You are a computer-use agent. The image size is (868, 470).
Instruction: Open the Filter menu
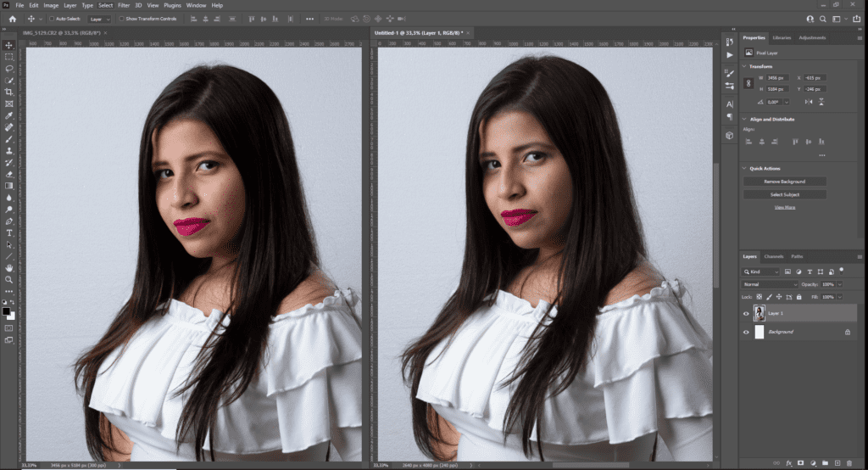[x=124, y=5]
